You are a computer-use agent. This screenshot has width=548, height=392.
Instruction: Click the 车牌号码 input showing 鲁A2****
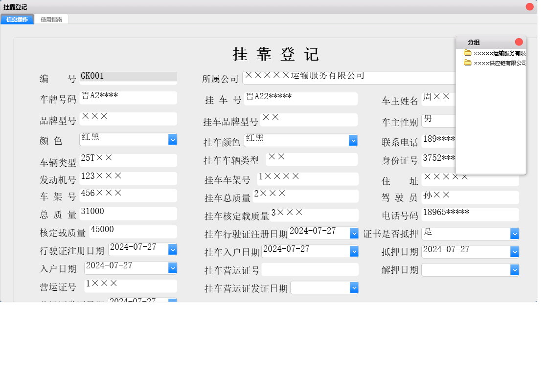pyautogui.click(x=128, y=98)
